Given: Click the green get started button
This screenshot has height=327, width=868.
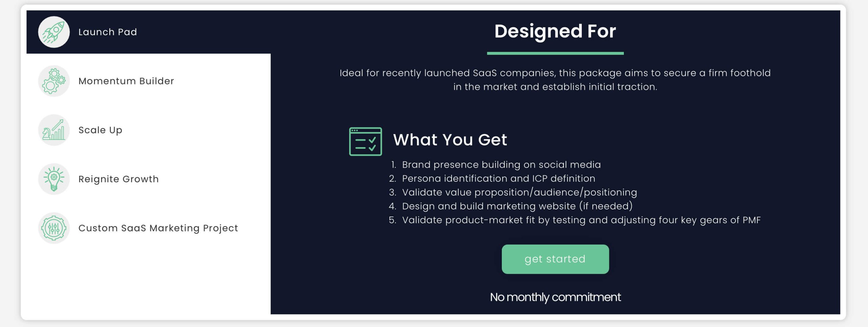Looking at the screenshot, I should [555, 259].
